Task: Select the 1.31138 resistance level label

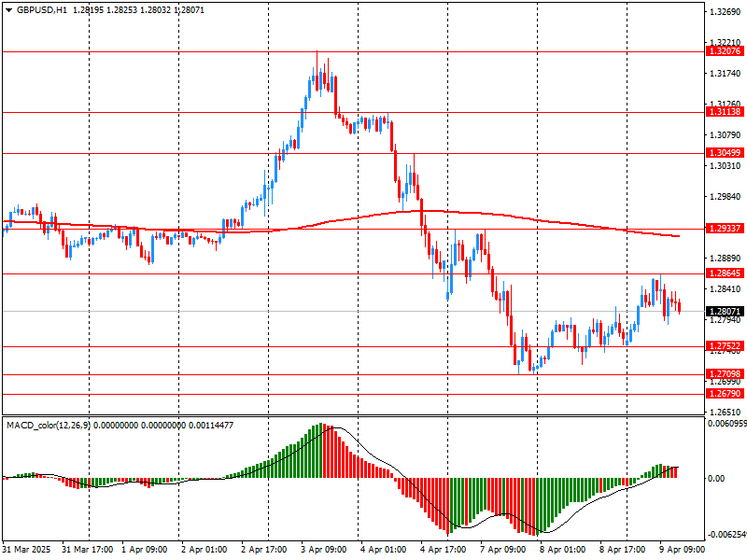Action: click(x=725, y=112)
